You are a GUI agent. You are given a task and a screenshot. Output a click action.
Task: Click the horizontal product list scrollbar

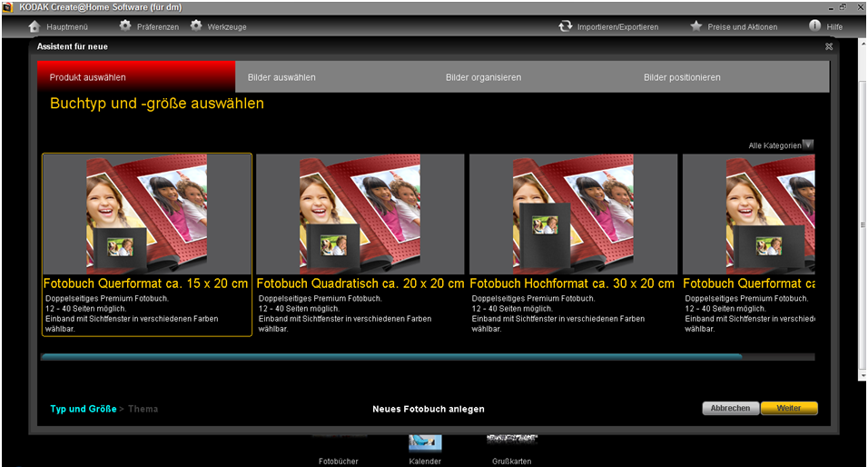point(390,357)
